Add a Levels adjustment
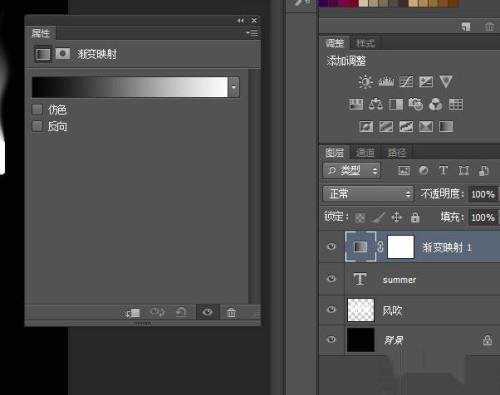 (x=386, y=82)
